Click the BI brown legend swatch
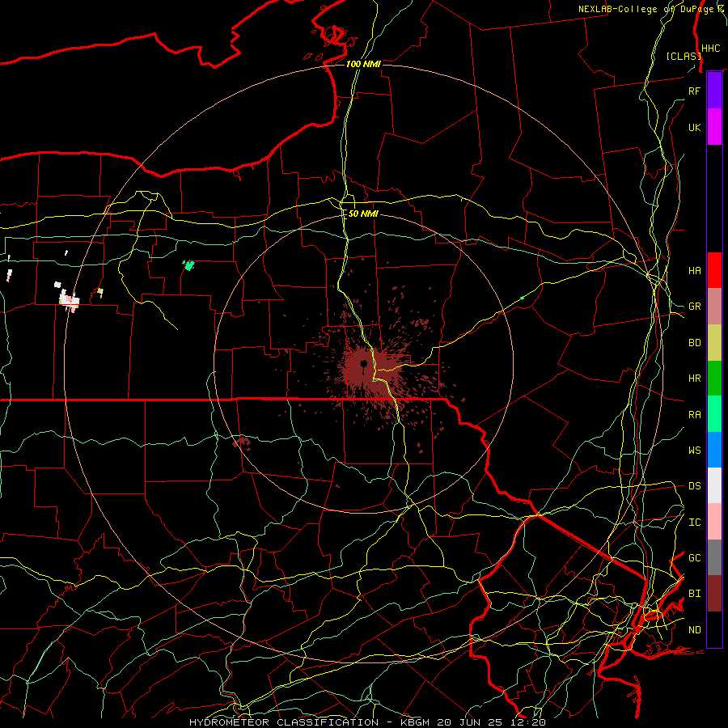The height and width of the screenshot is (728, 728). [x=714, y=594]
